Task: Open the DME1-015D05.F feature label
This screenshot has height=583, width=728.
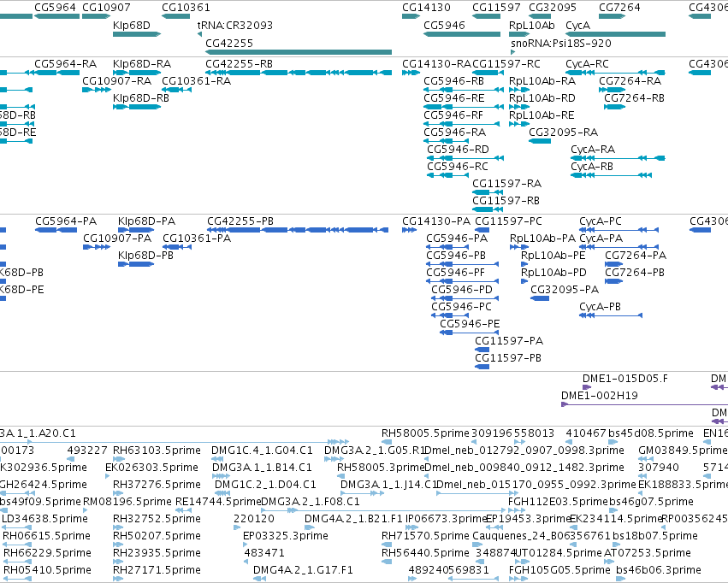Action: pos(625,379)
